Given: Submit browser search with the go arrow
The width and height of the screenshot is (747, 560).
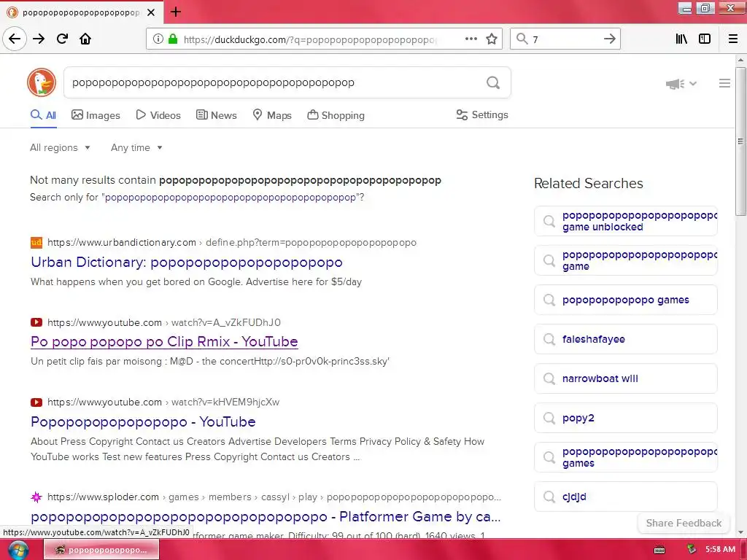Looking at the screenshot, I should point(609,39).
